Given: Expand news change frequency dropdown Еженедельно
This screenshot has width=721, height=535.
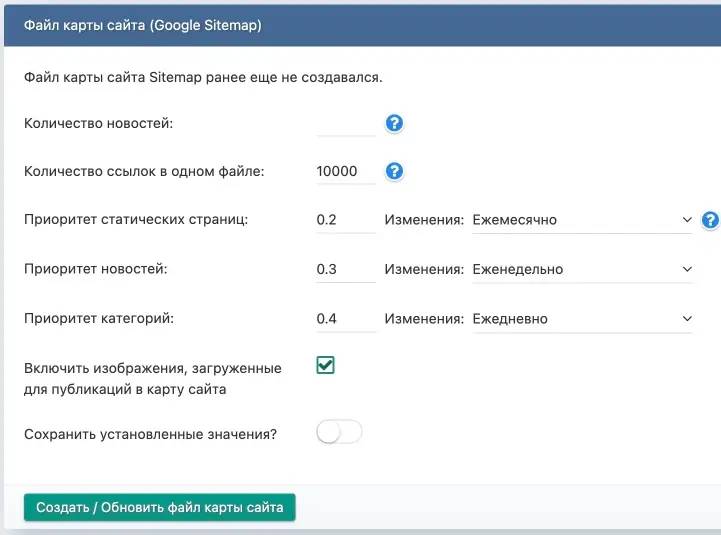Looking at the screenshot, I should 582,269.
